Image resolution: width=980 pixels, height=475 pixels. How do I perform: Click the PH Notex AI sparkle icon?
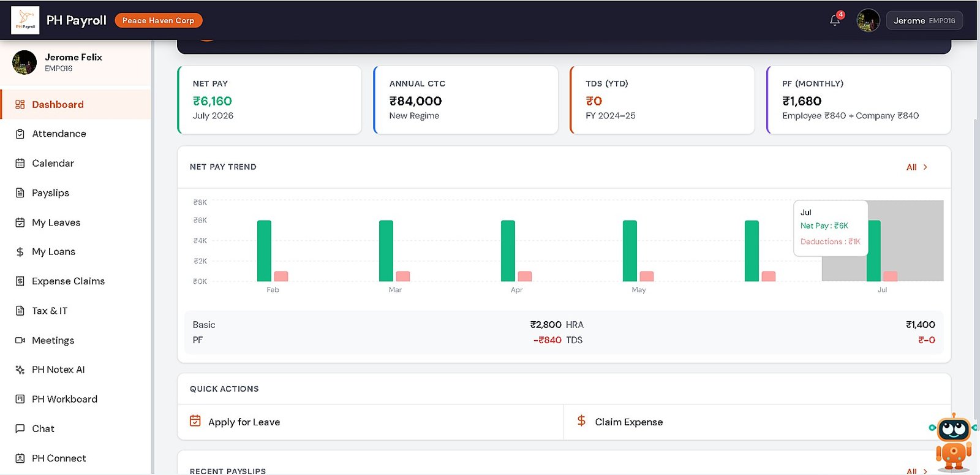[x=20, y=370]
